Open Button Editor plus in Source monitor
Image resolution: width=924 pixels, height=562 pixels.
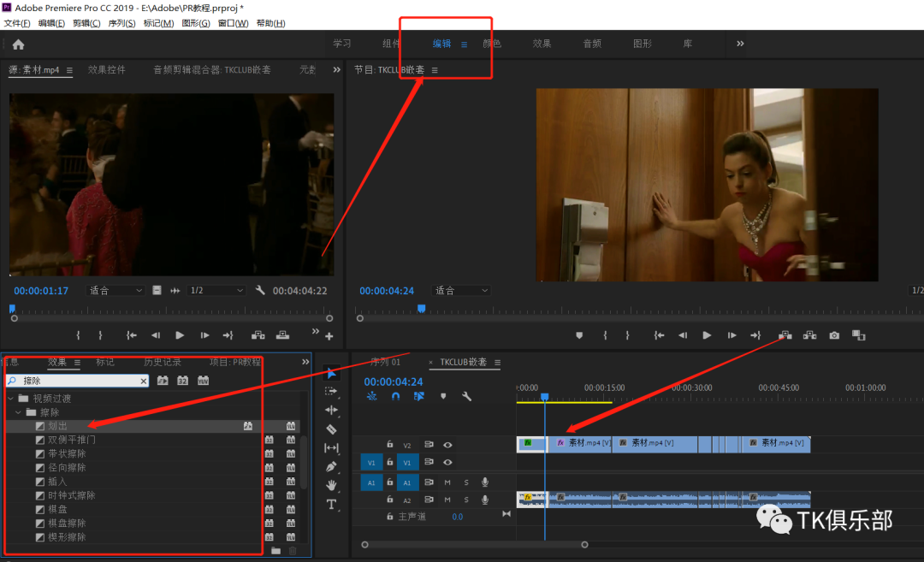329,336
